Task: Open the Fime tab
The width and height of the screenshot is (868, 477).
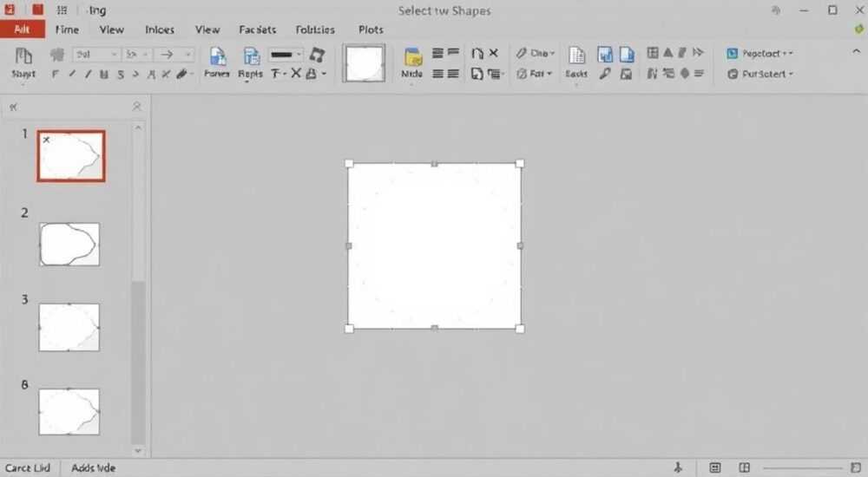Action: (67, 29)
